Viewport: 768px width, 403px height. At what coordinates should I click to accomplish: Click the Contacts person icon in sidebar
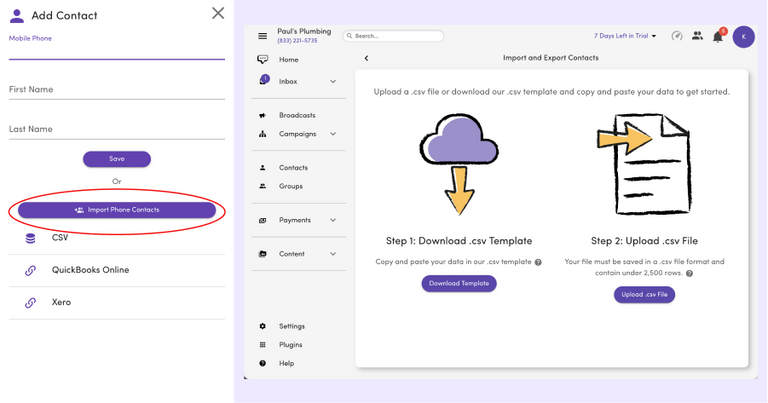point(263,168)
